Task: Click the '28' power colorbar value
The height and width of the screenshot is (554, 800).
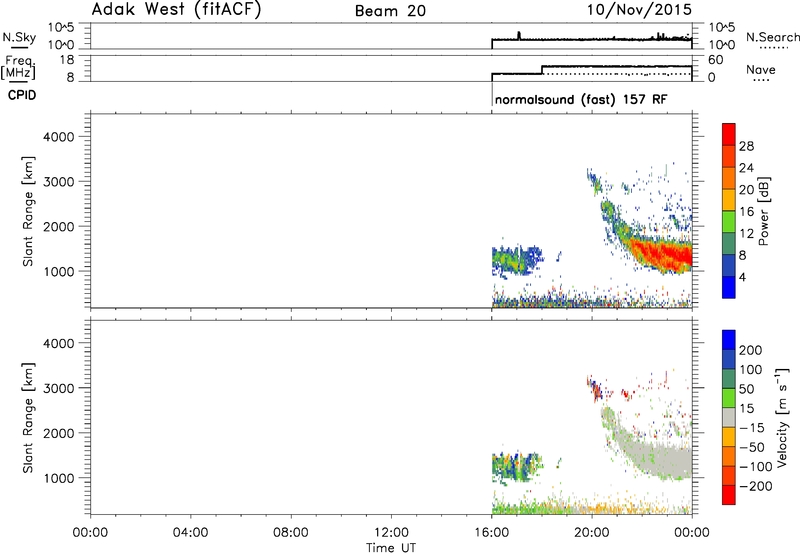Action: pos(746,146)
